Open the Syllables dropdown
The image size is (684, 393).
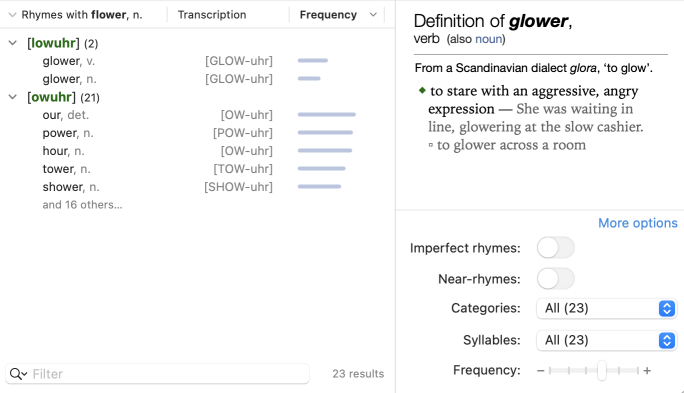pos(606,340)
